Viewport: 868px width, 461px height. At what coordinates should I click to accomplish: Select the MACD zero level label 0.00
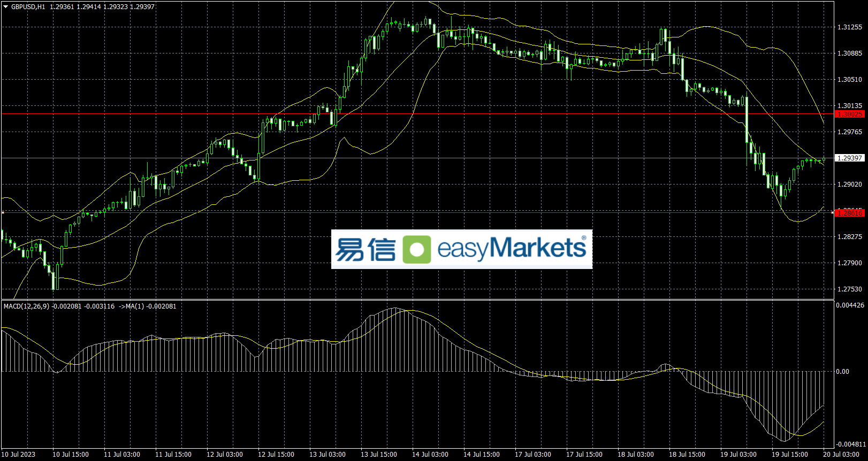pos(843,372)
